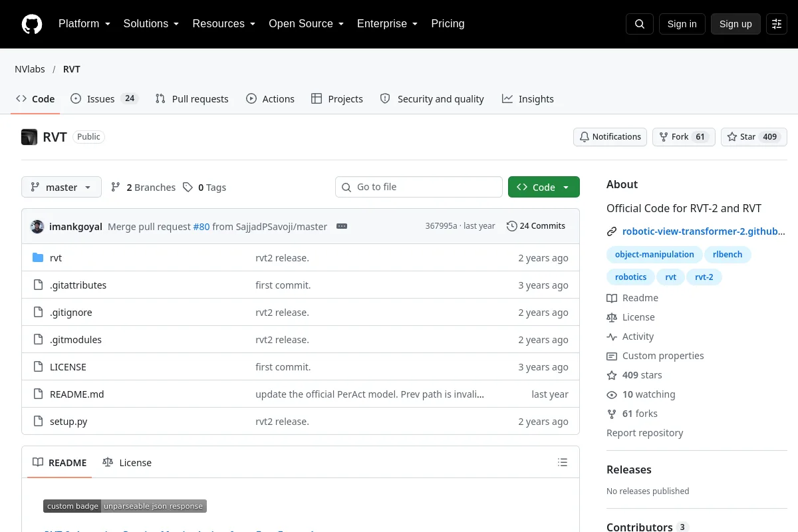Viewport: 798px width, 532px height.
Task: Focus the Go to file search field
Action: point(419,188)
